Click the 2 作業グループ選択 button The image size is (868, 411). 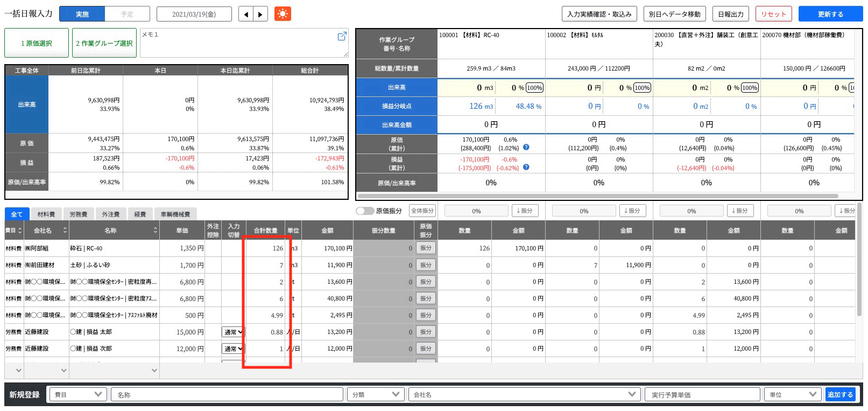[104, 43]
